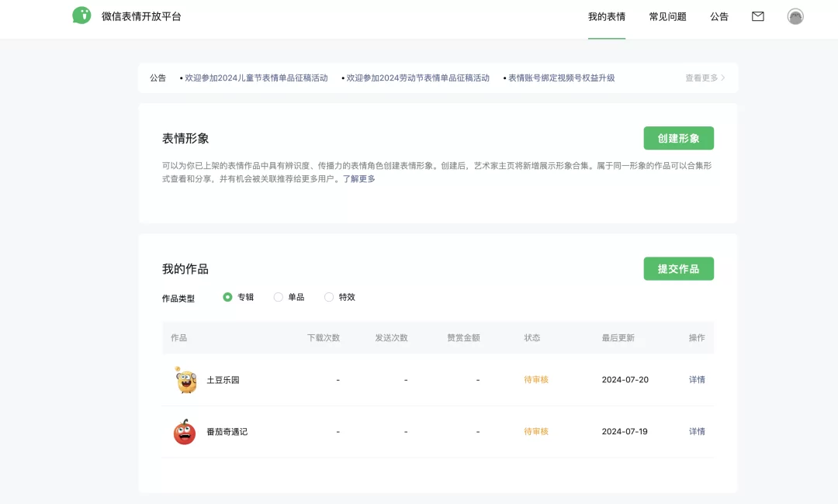Click the 提交作品 button

pos(678,268)
